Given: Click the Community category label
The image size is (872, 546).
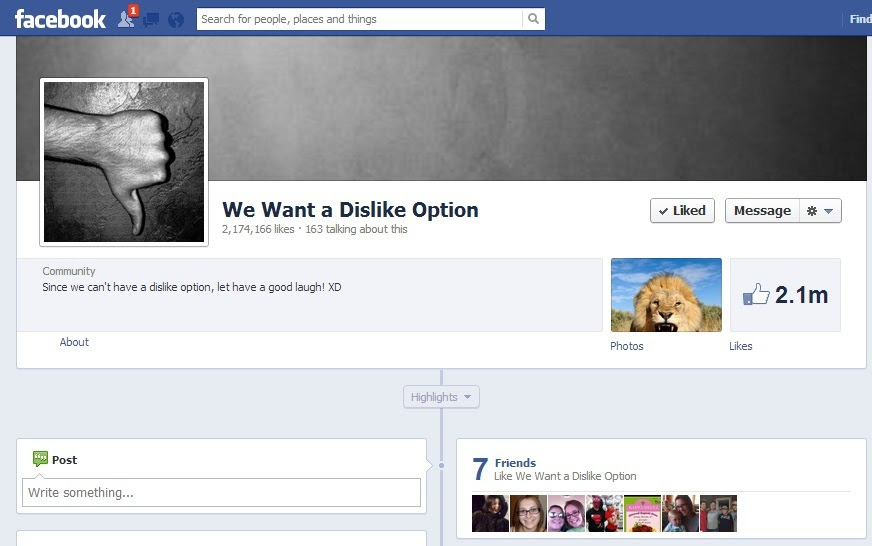Looking at the screenshot, I should [69, 271].
